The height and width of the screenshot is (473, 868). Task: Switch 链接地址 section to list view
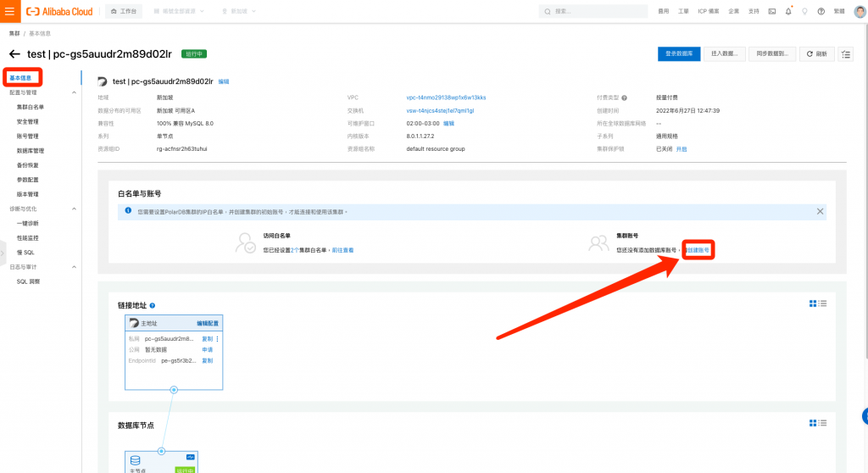[823, 303]
